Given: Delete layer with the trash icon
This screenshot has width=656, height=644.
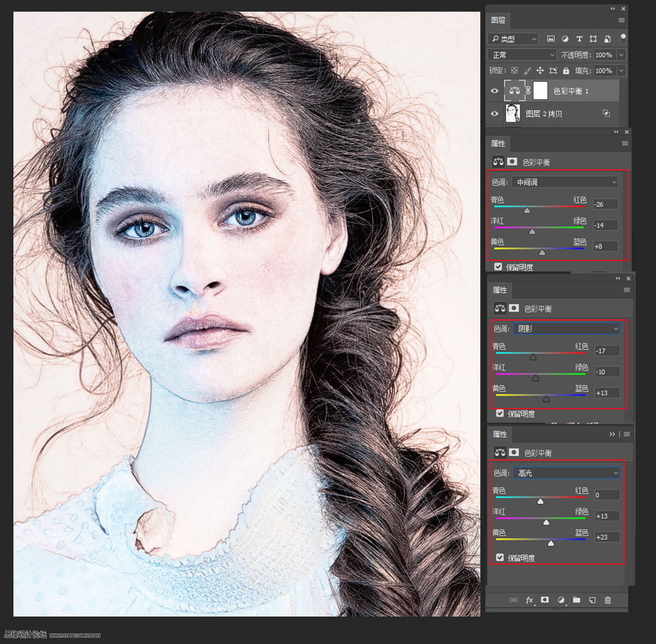Looking at the screenshot, I should tap(608, 600).
